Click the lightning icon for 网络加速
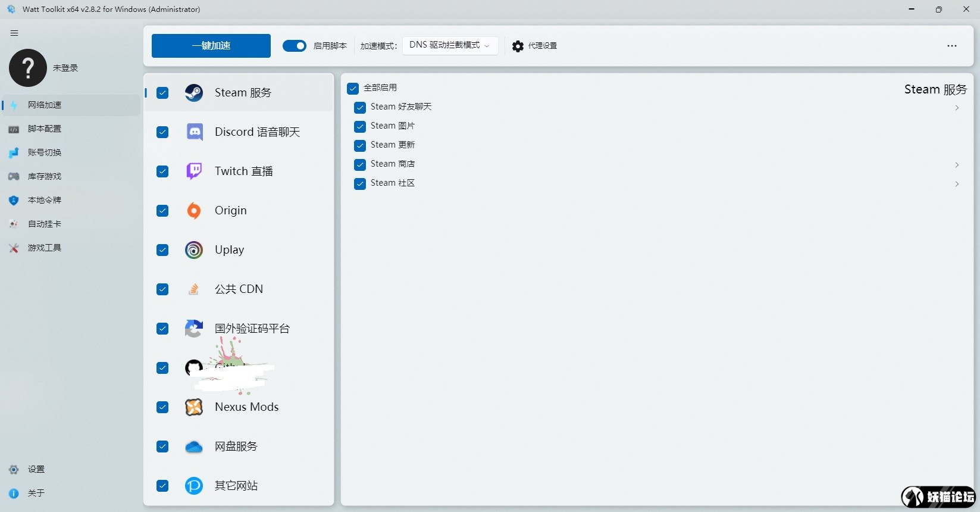980x512 pixels. pyautogui.click(x=14, y=105)
